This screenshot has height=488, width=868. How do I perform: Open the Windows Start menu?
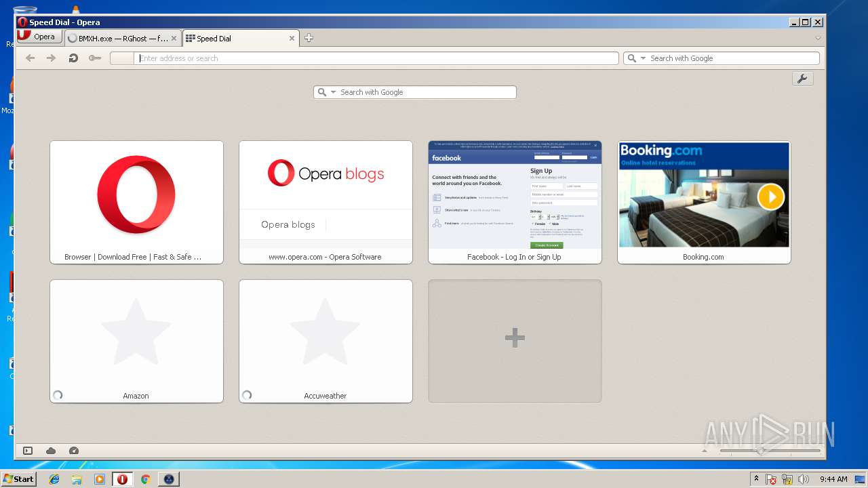[x=18, y=479]
